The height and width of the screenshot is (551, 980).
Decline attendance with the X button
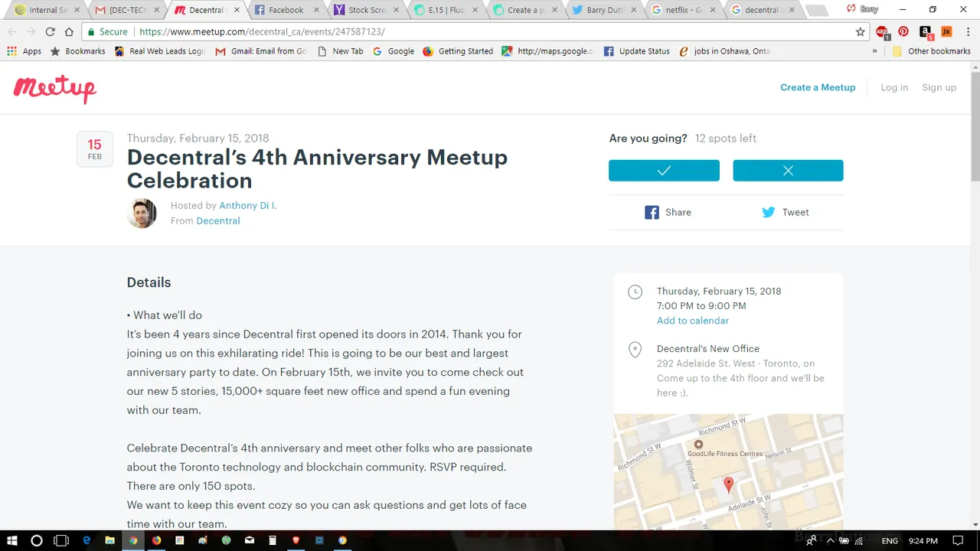pyautogui.click(x=788, y=171)
